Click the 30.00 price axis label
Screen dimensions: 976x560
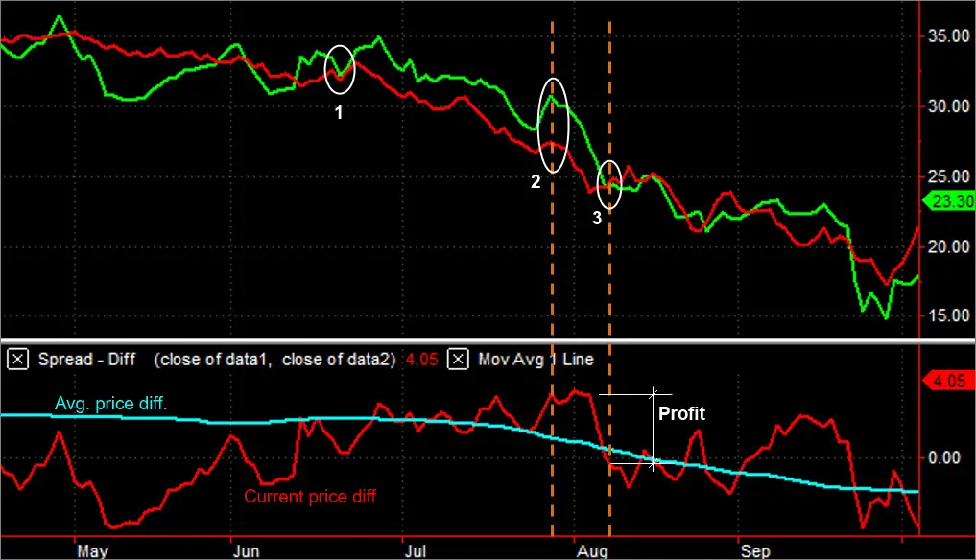coord(948,106)
